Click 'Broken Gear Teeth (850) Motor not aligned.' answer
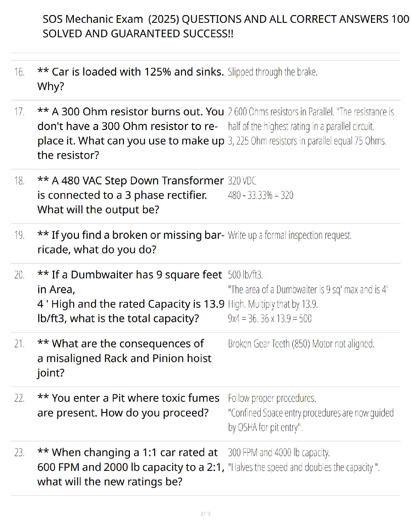The height and width of the screenshot is (532, 411). (x=301, y=344)
